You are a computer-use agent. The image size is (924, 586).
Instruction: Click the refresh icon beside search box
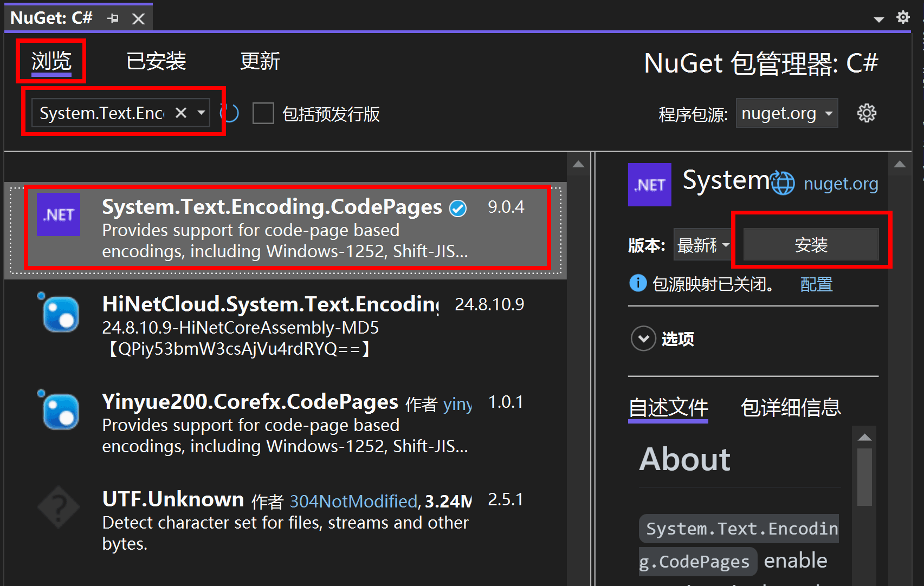point(230,113)
